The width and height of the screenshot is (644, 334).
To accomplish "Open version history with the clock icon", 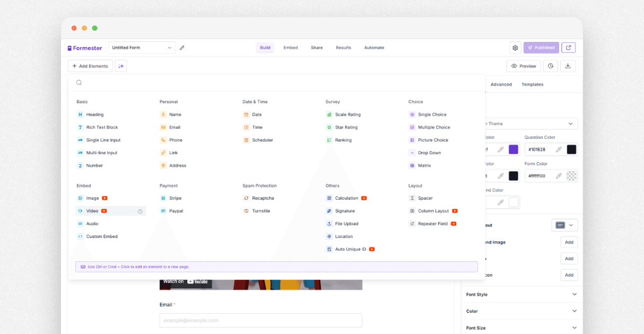I will pos(550,66).
